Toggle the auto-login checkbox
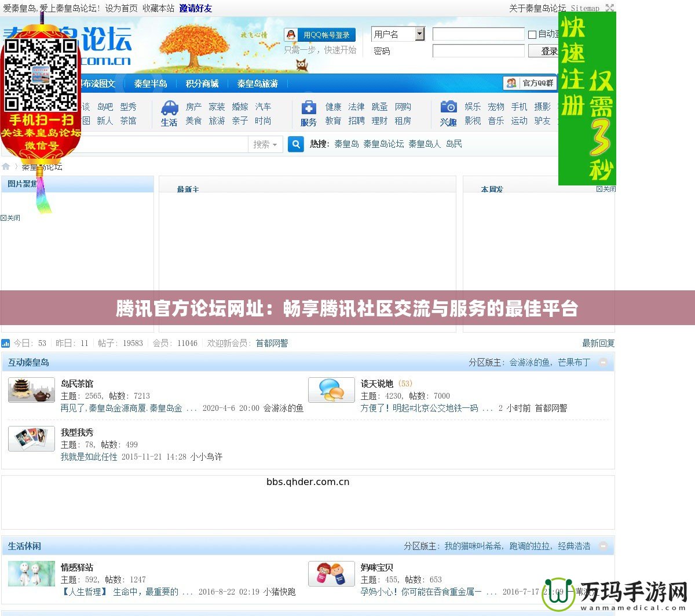The image size is (695, 616). click(532, 35)
